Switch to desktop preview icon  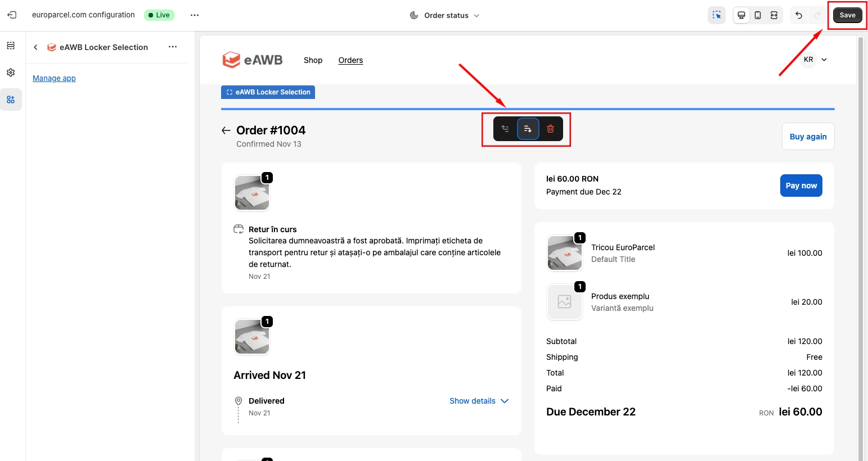(741, 15)
